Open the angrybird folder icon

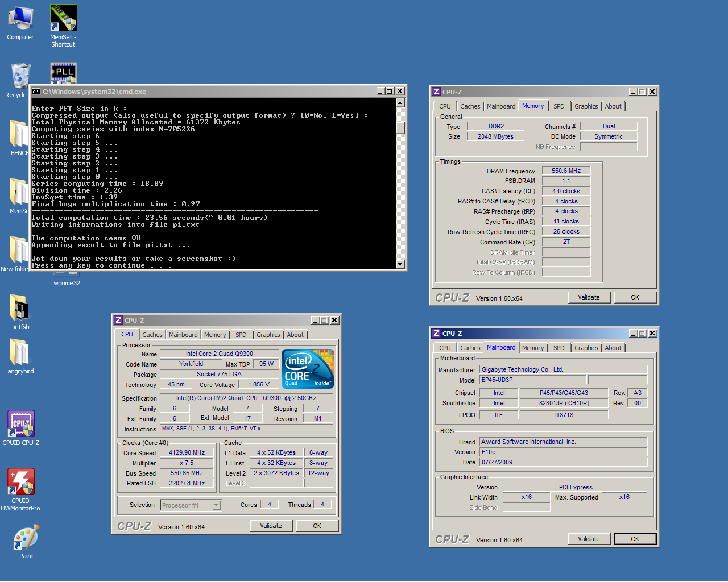pos(20,356)
